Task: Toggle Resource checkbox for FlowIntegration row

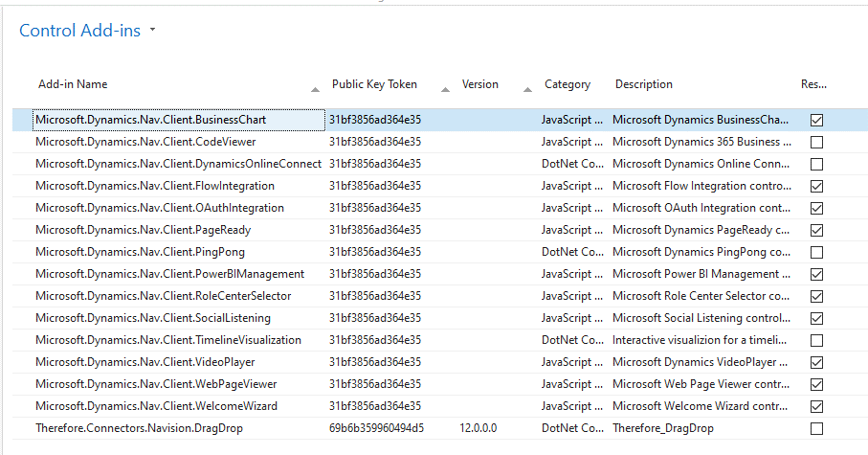Action: [816, 186]
